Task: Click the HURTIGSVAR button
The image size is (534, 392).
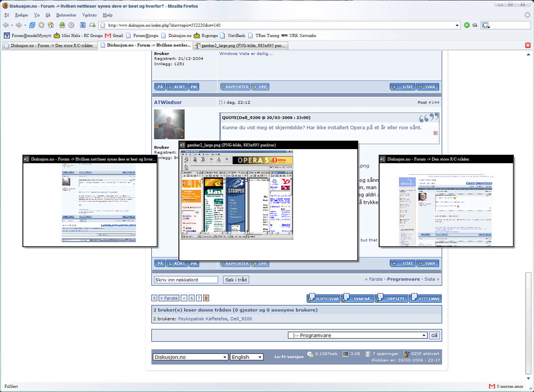Action: pyautogui.click(x=323, y=298)
